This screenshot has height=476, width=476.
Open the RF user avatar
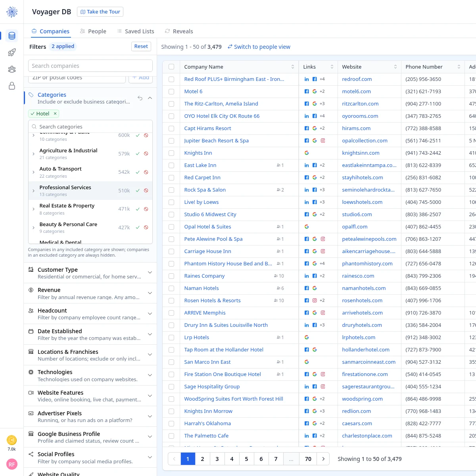[12, 464]
